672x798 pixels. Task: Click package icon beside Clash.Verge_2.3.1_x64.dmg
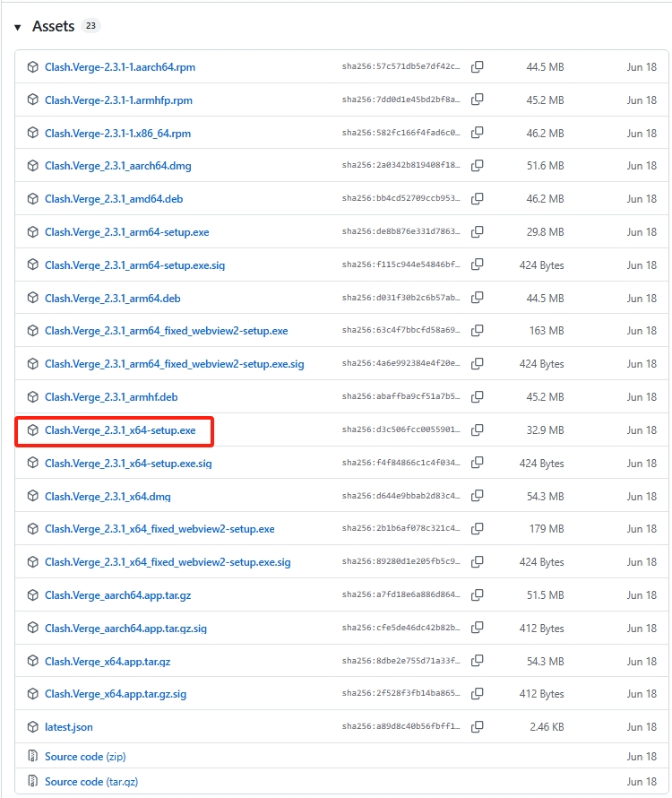33,497
